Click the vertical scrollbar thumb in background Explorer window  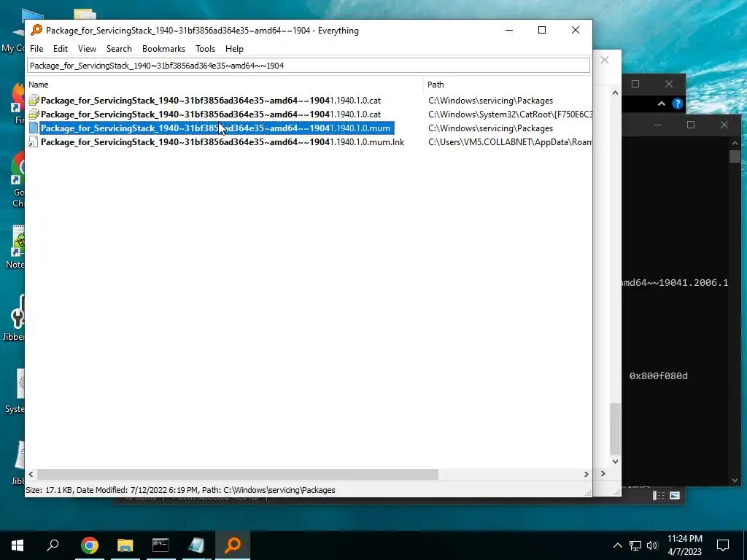click(x=615, y=429)
